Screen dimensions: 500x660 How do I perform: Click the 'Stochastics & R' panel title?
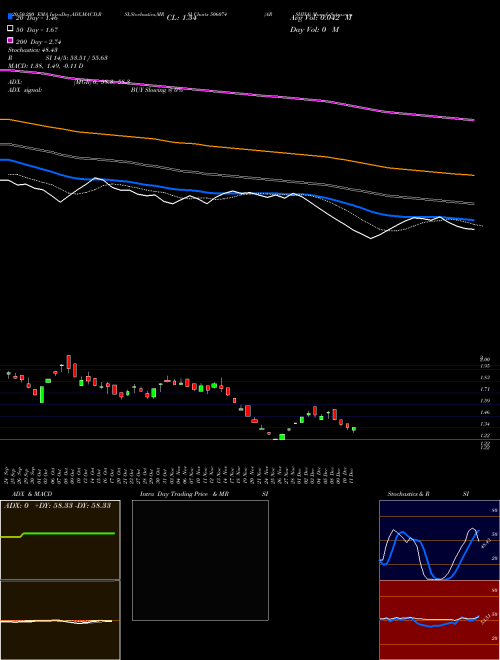coord(408,494)
